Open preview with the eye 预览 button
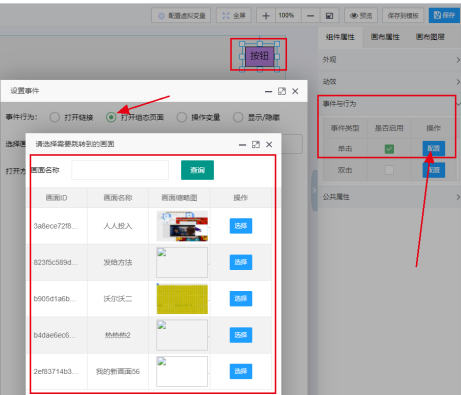 pos(361,16)
